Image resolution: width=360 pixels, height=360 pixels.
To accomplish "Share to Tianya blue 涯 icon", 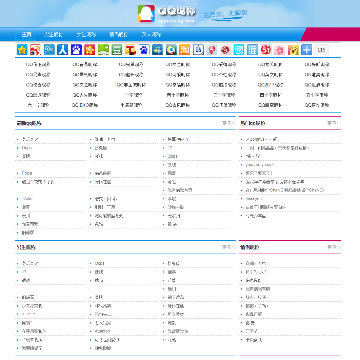I will tap(252, 50).
